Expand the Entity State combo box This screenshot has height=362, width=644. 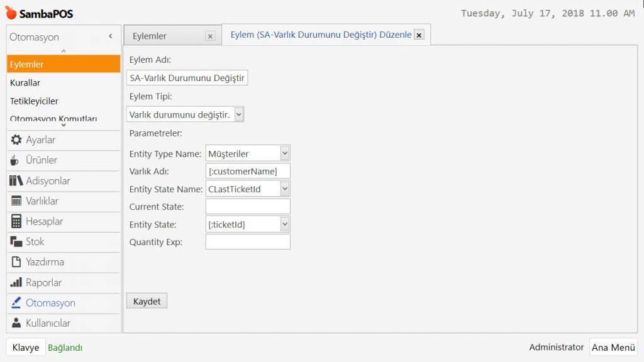coord(285,224)
